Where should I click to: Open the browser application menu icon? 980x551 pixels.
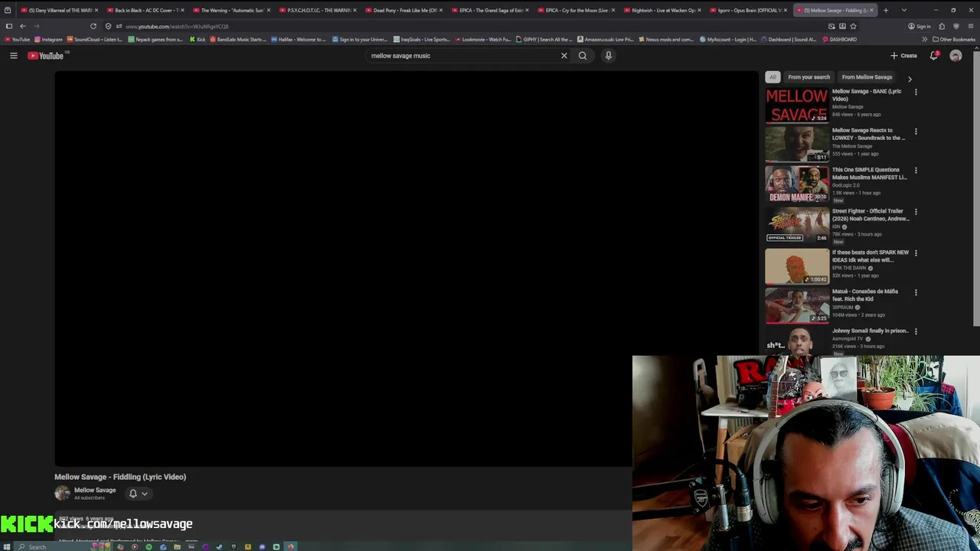(971, 26)
